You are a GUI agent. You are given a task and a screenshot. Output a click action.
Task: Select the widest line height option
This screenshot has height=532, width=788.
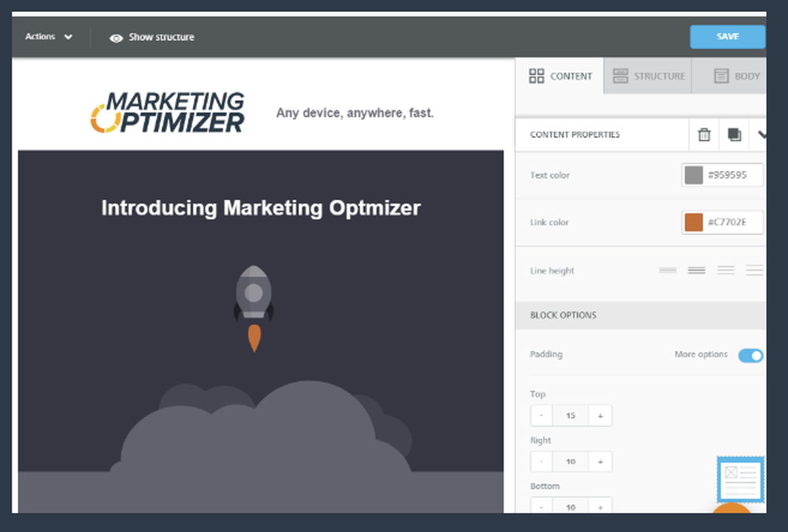(755, 270)
